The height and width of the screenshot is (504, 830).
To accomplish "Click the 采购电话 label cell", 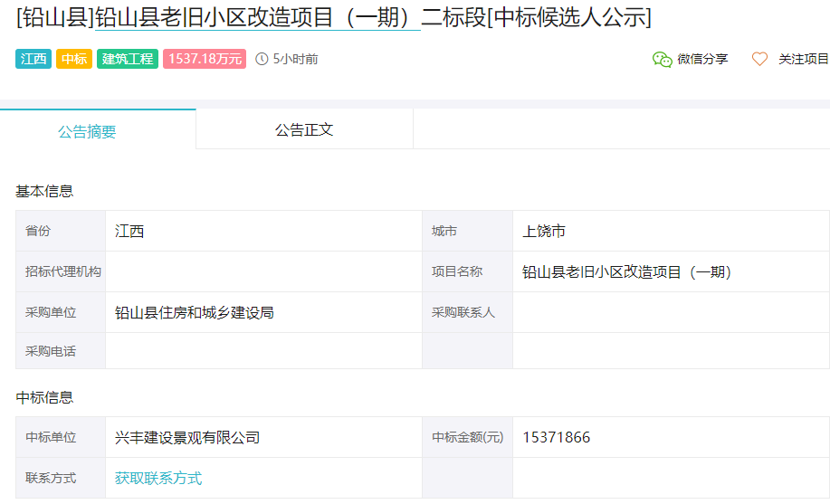I will (61, 351).
